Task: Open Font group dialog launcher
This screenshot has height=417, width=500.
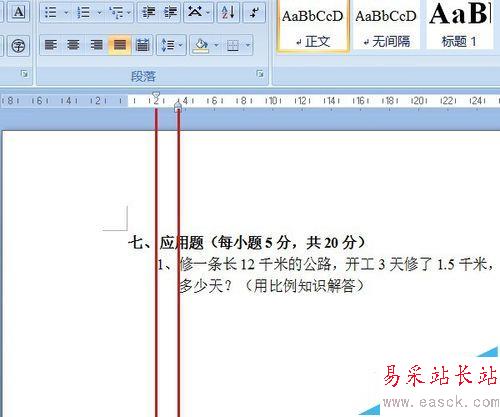Action: click(x=24, y=74)
